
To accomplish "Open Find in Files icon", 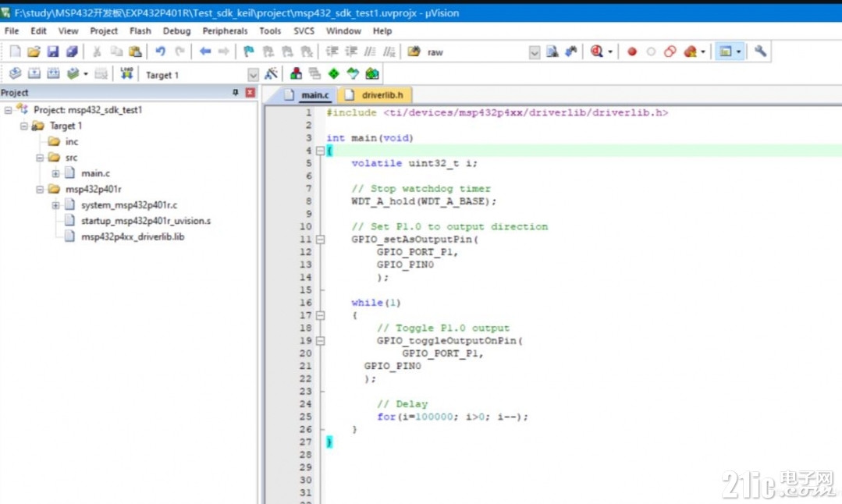I will click(x=414, y=51).
